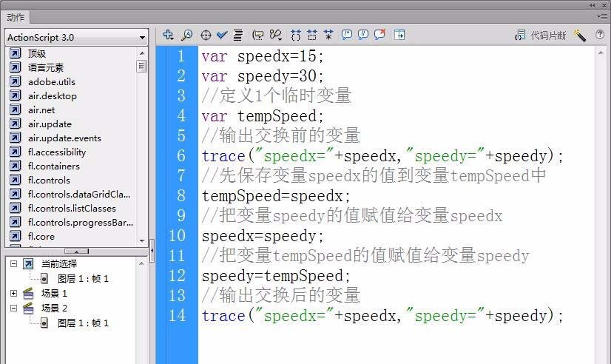Screen dimensions: 611x364
Task: Collapse the panel with double arrow icon
Action: (x=593, y=5)
